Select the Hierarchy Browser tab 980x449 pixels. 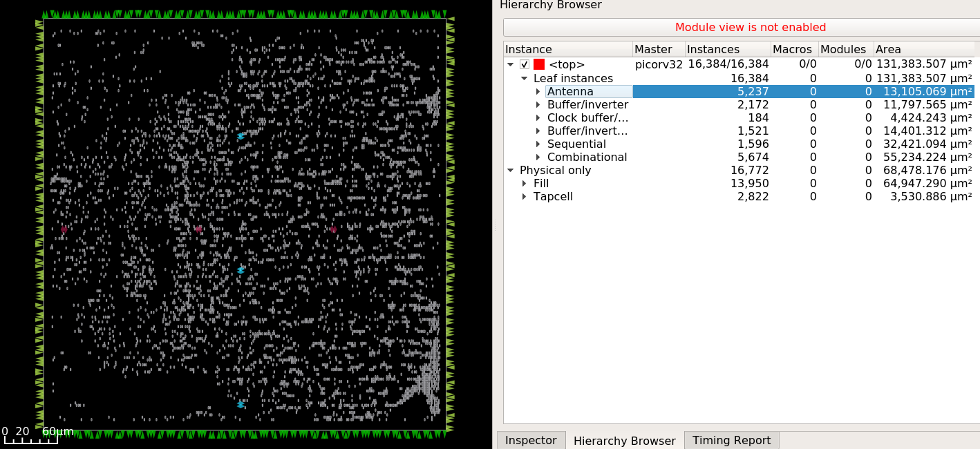pyautogui.click(x=624, y=440)
